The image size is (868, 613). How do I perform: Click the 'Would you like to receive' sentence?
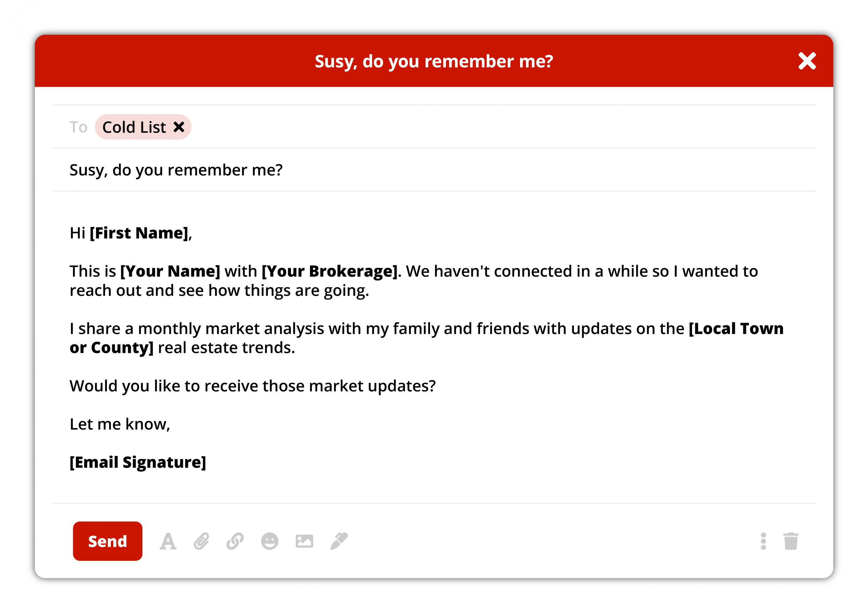coord(253,386)
